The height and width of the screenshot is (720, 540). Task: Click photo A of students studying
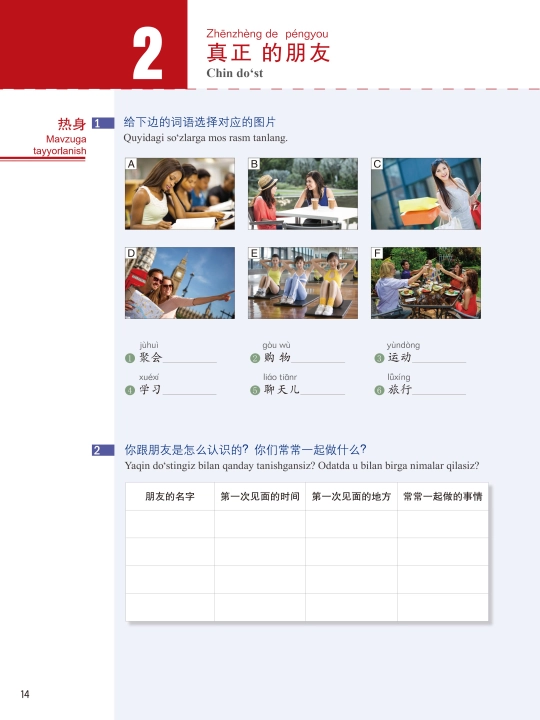(x=180, y=194)
